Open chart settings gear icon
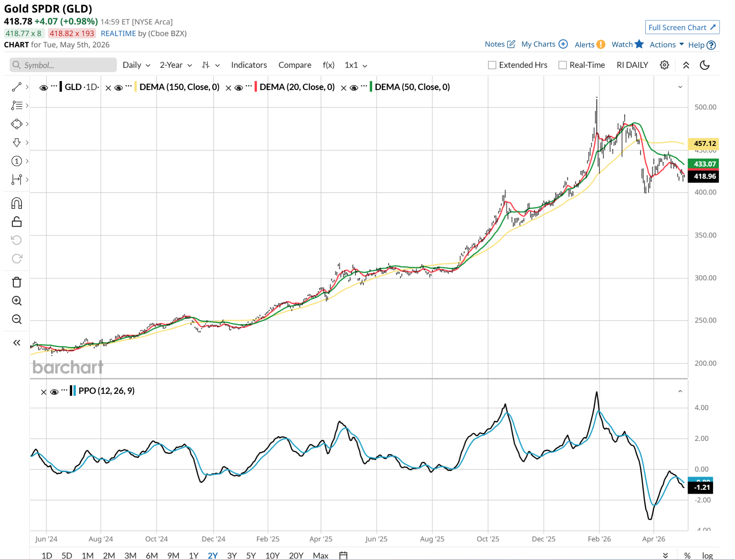This screenshot has height=560, width=735. [x=664, y=65]
